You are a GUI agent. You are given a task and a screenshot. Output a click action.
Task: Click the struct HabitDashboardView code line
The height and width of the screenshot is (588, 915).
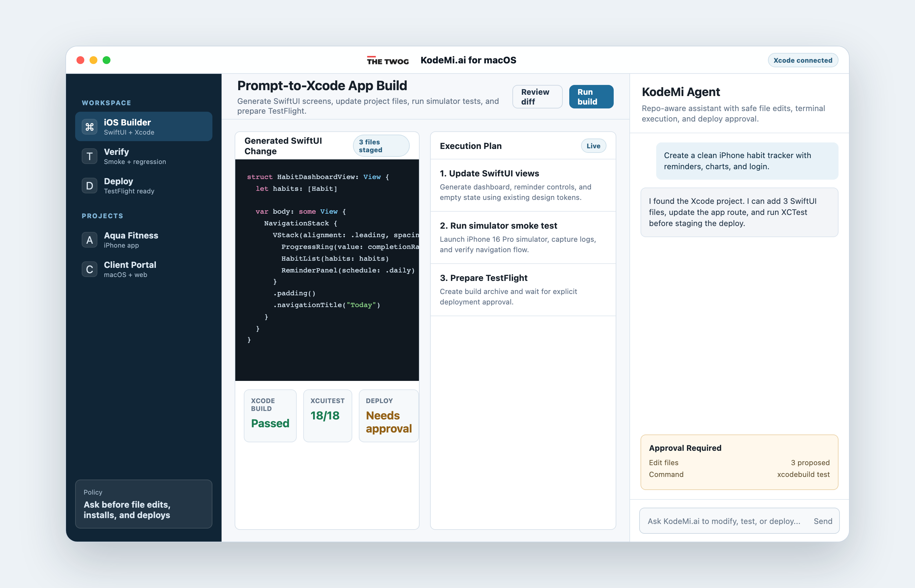pyautogui.click(x=318, y=177)
